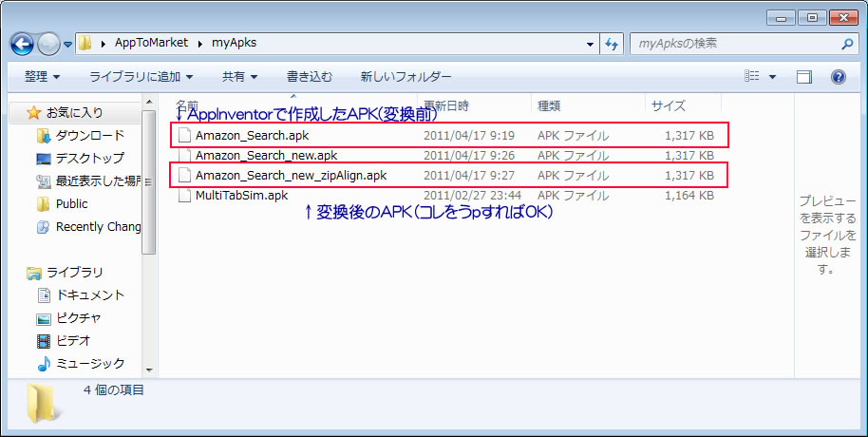Open recent pages dropdown next to navigation arrows
Screen dimensions: 868x437
pyautogui.click(x=68, y=45)
